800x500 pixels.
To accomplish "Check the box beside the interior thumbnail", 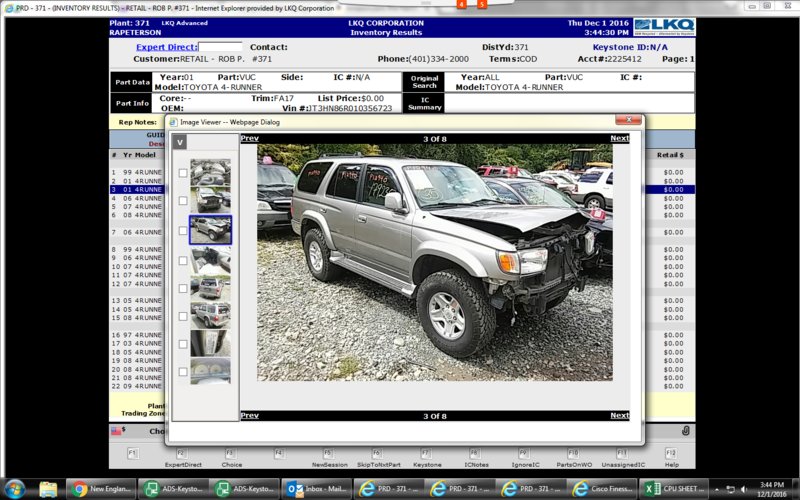I will click(183, 261).
